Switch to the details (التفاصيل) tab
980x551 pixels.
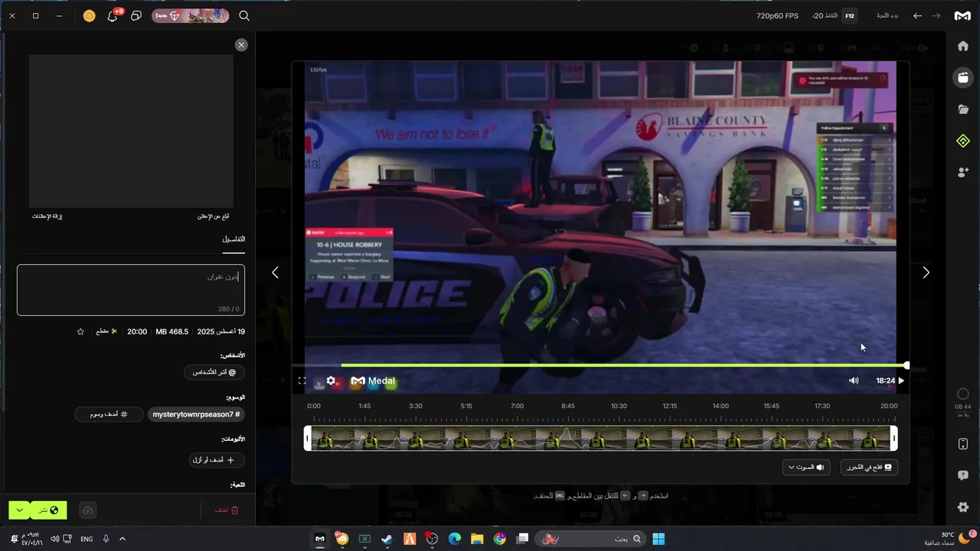pos(234,240)
